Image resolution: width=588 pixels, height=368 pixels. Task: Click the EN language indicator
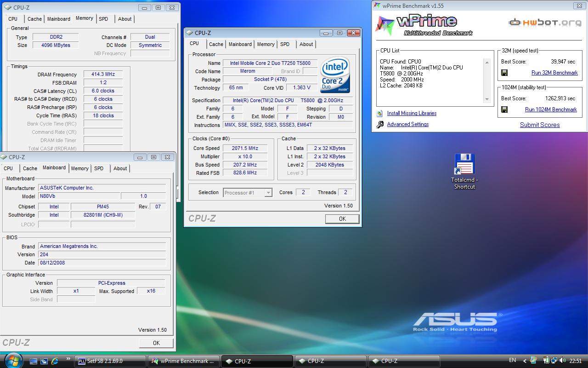point(512,360)
